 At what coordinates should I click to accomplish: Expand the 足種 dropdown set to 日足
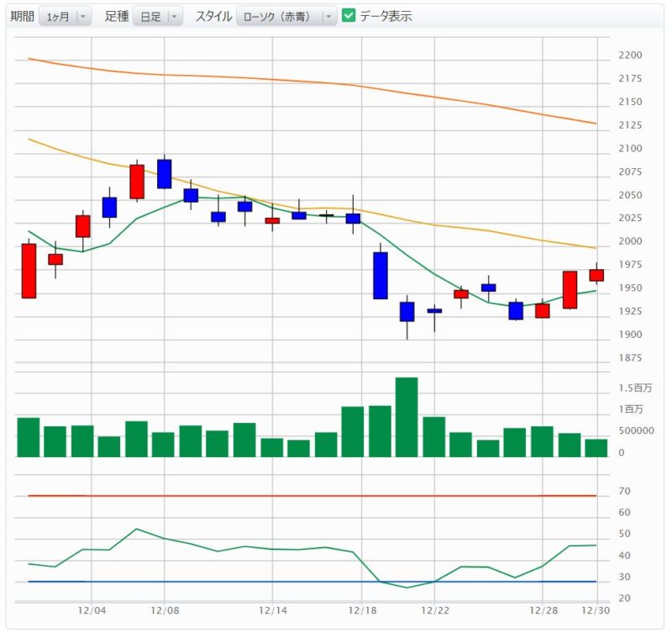158,16
